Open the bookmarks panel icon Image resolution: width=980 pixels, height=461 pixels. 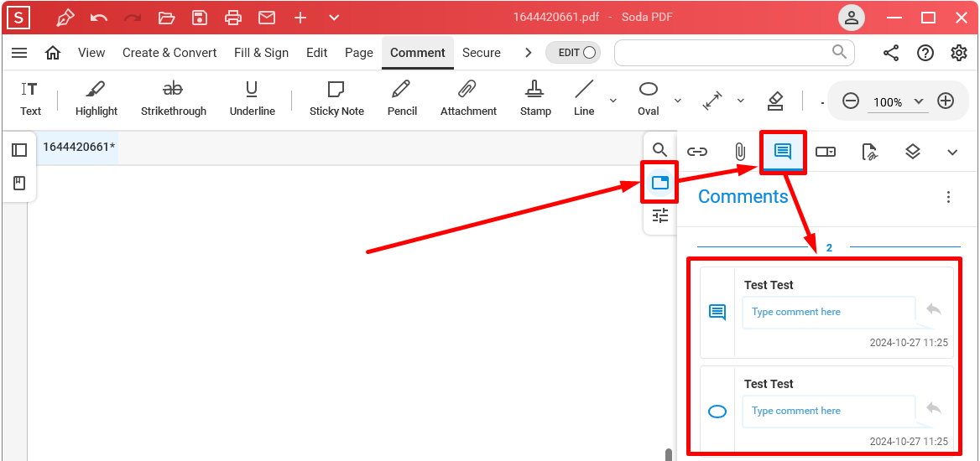[19, 184]
